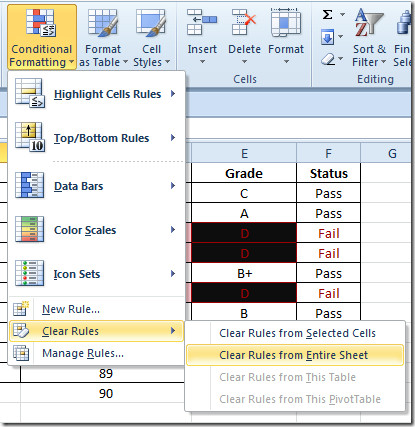Expand the Color Scales submenu arrow

[173, 229]
